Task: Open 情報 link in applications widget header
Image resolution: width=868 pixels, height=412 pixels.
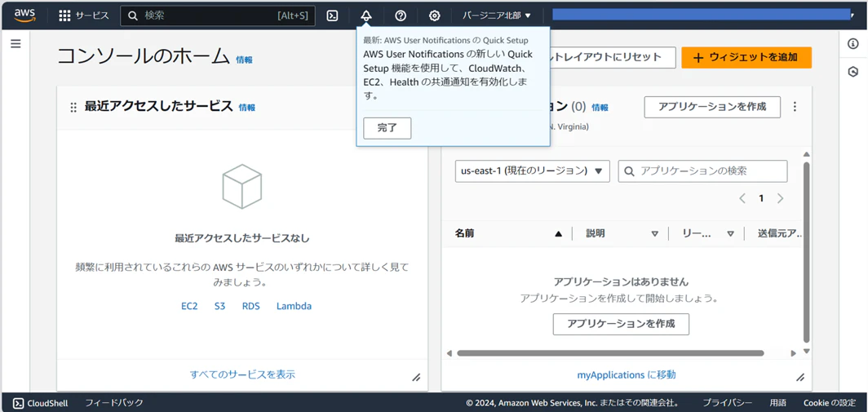Action: coord(600,108)
